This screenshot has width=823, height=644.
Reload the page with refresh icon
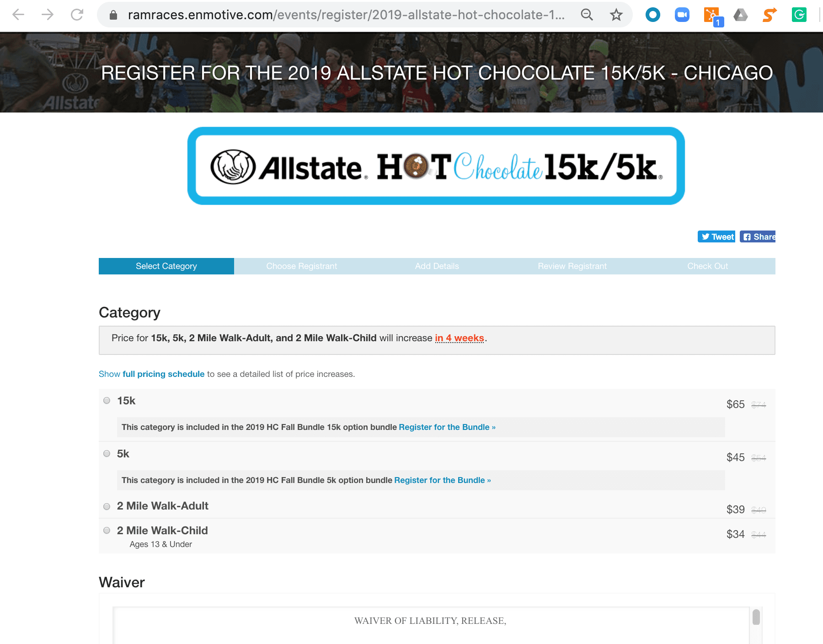click(x=77, y=15)
